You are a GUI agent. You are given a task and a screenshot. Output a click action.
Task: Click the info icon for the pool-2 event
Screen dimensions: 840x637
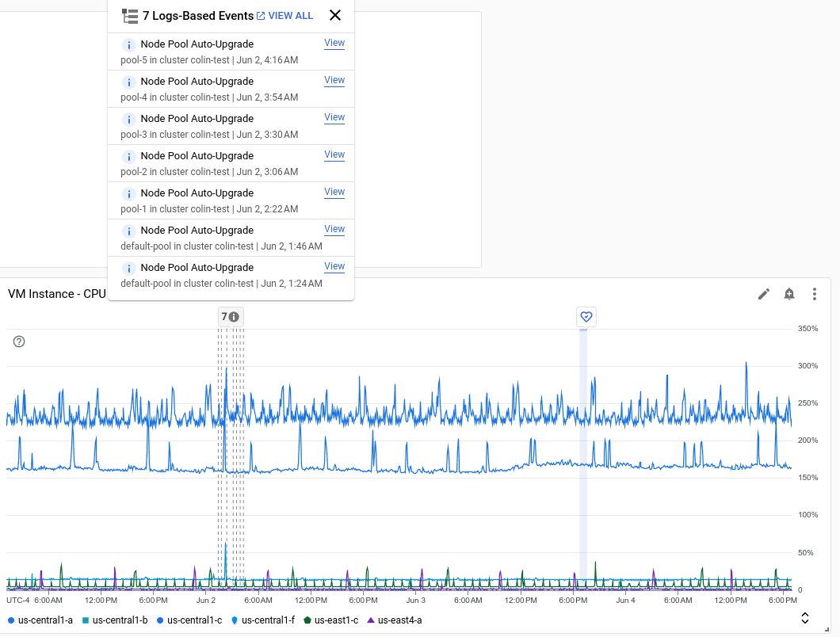pos(128,156)
